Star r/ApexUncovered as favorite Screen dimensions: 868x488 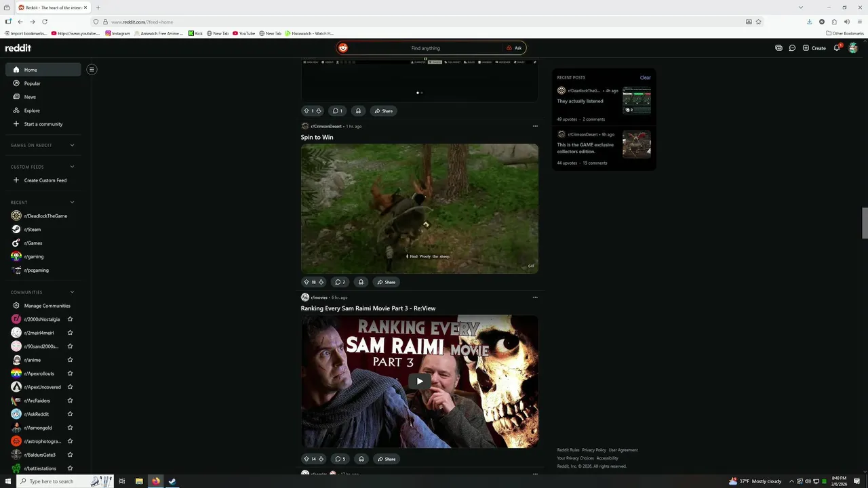click(x=70, y=387)
